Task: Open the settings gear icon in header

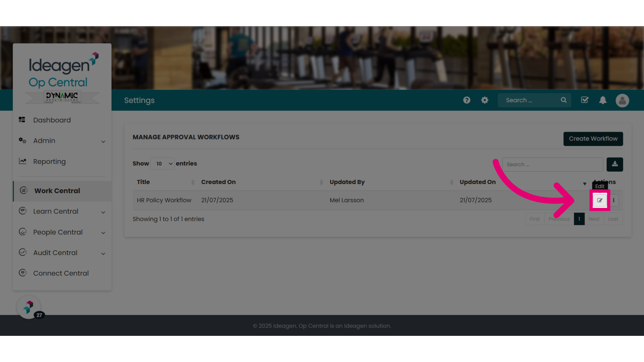Action: pyautogui.click(x=485, y=100)
